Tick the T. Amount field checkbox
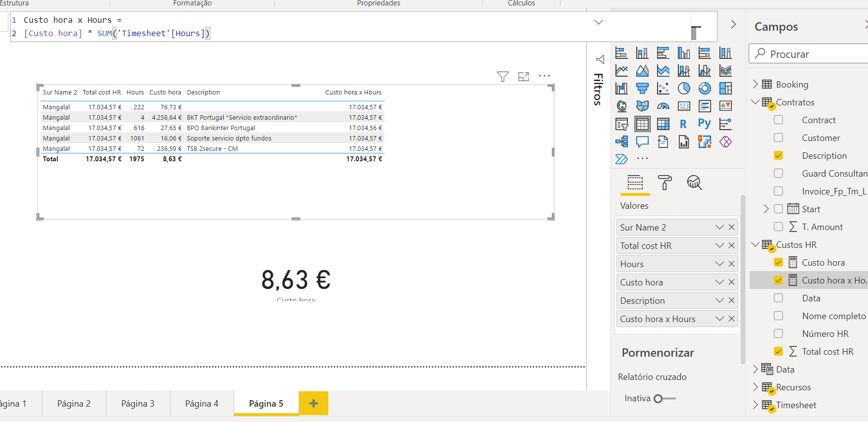 tap(778, 227)
